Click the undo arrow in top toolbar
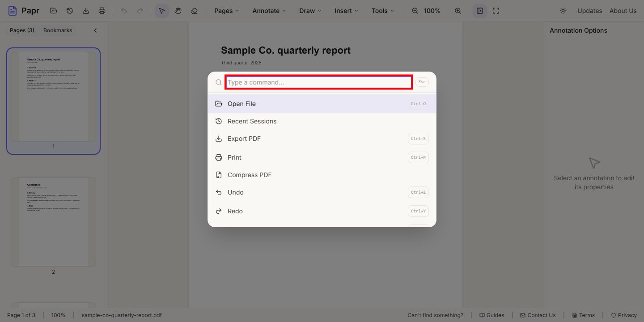 tap(124, 11)
